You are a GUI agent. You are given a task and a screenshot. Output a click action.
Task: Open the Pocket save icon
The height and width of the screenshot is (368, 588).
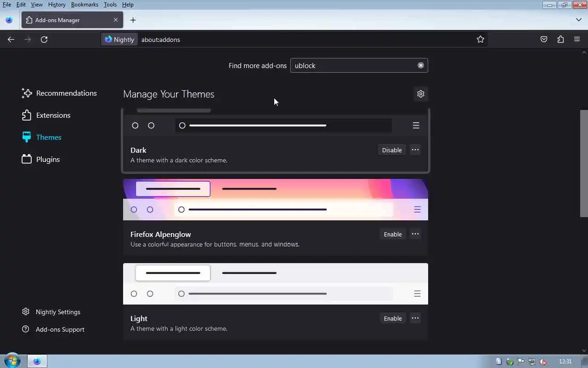[x=544, y=40]
